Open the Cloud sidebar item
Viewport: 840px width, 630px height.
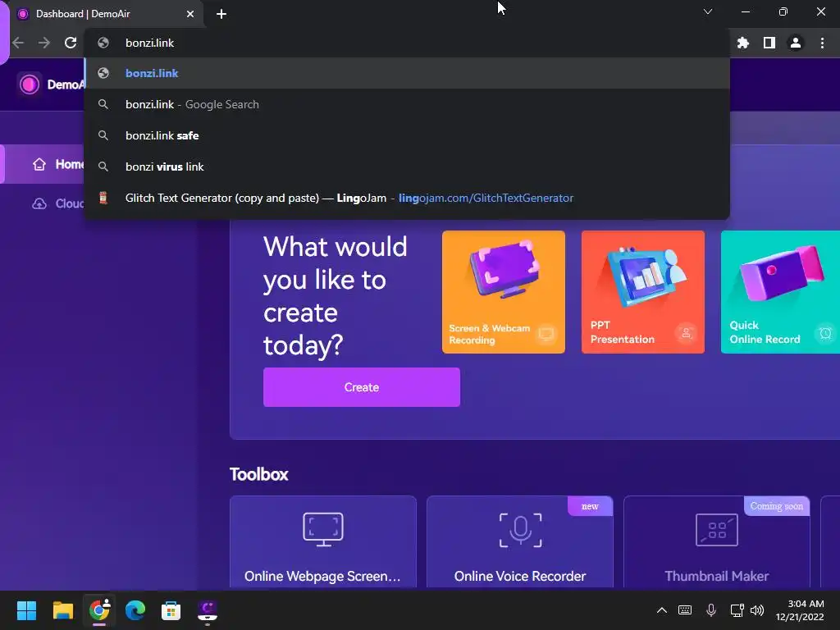58,203
